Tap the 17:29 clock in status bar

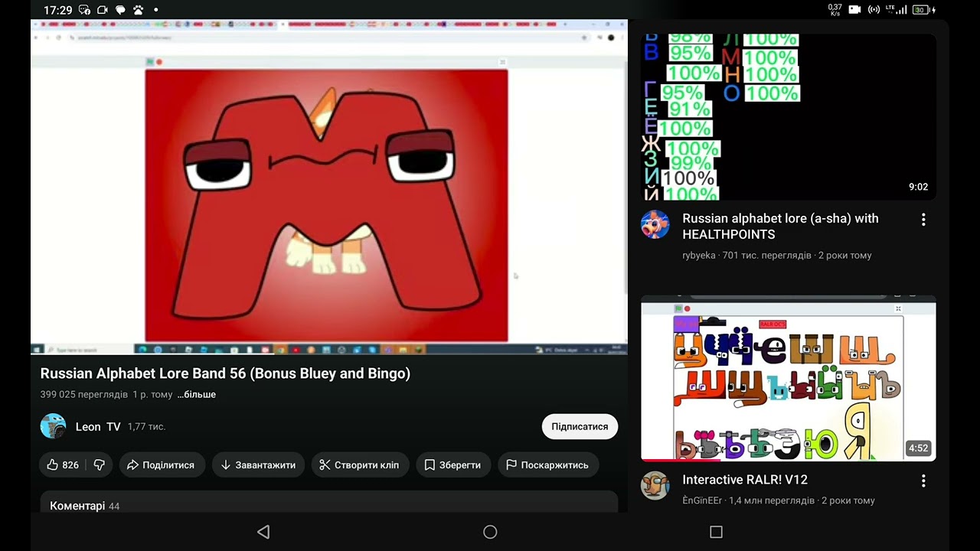pyautogui.click(x=58, y=10)
